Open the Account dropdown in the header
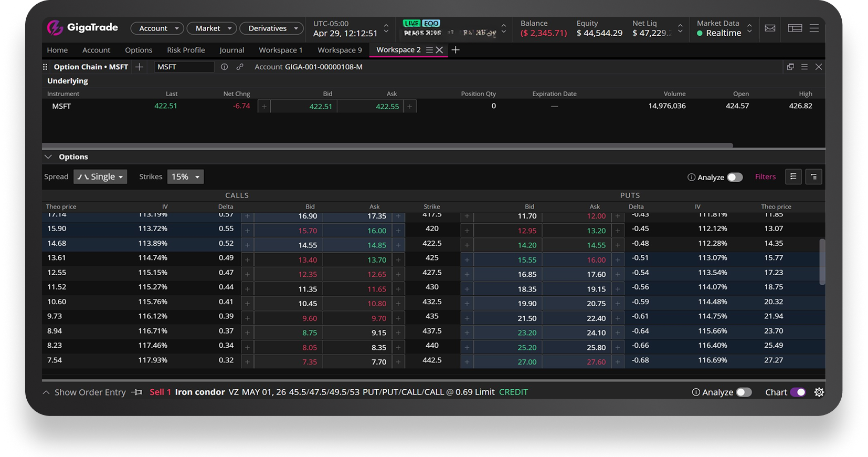The image size is (868, 457). [x=157, y=28]
